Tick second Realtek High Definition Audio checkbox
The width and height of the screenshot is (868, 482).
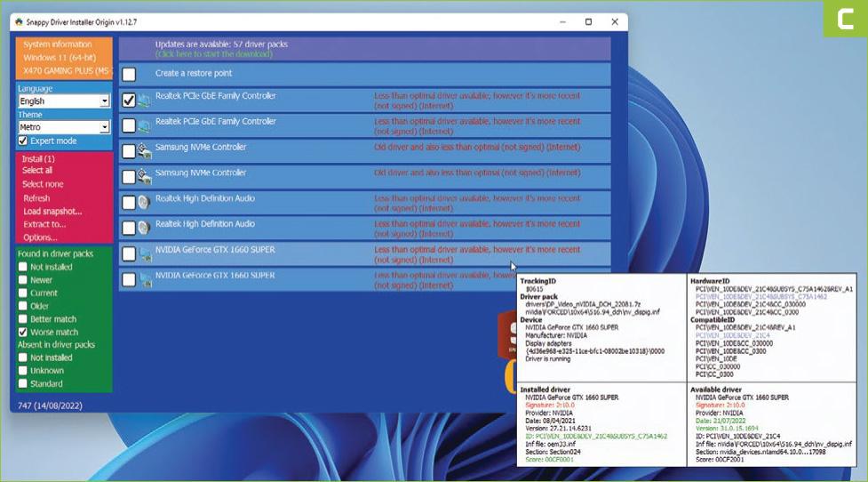[129, 228]
